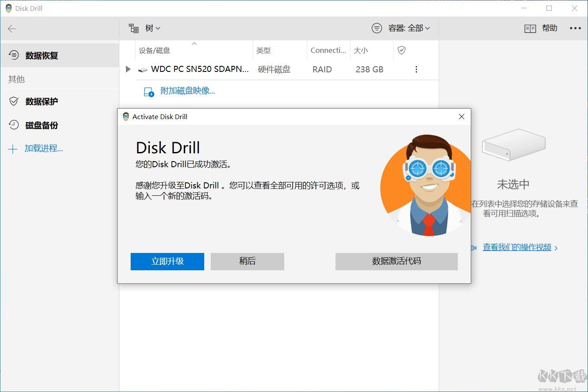
Task: Click the shield icon in the table header
Action: tap(402, 50)
